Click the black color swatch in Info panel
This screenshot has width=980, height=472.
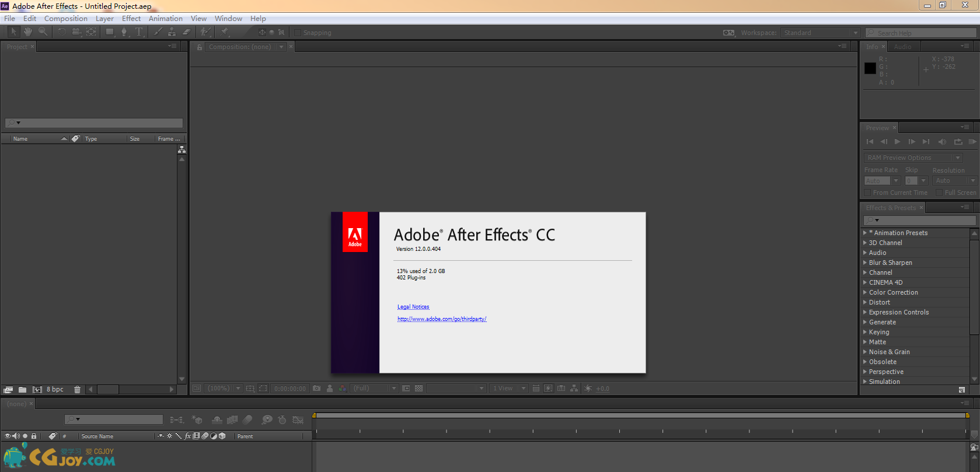tap(870, 68)
